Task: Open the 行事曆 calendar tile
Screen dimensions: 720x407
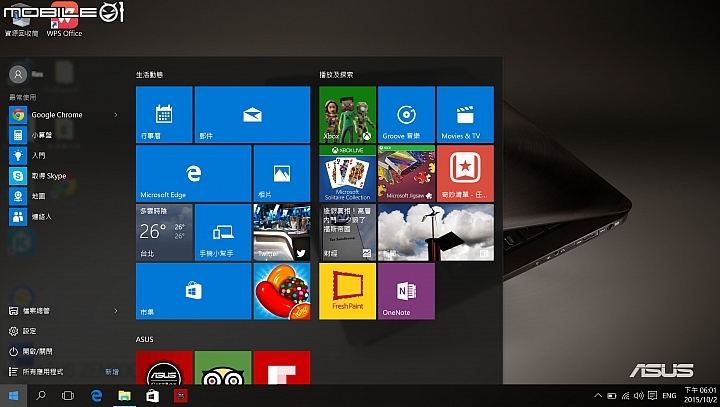Action: pos(164,114)
